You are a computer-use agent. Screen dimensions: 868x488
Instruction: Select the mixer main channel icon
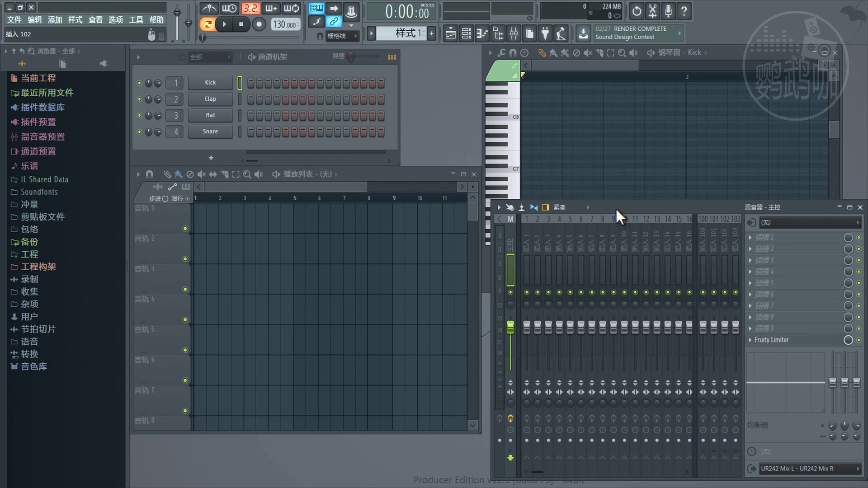[510, 219]
